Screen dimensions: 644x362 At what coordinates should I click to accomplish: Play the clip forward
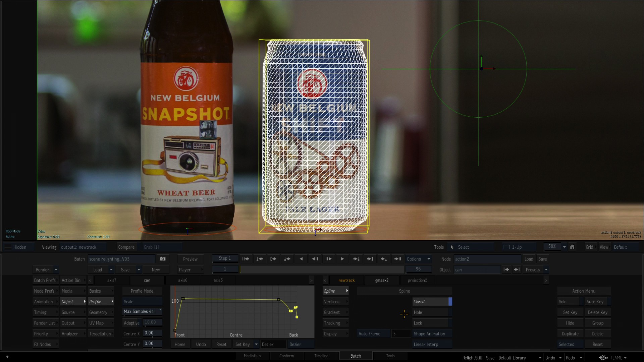pos(342,259)
